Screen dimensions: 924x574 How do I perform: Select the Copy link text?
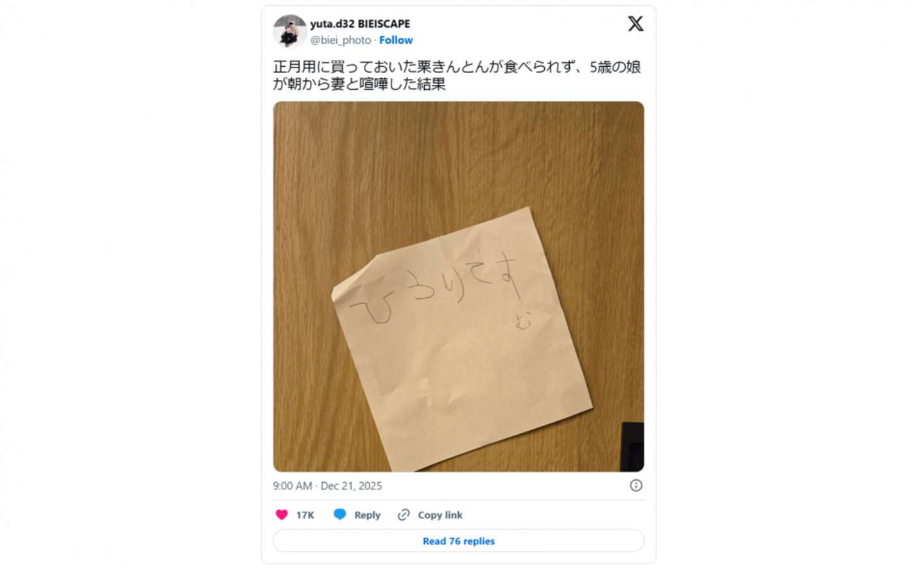point(440,515)
